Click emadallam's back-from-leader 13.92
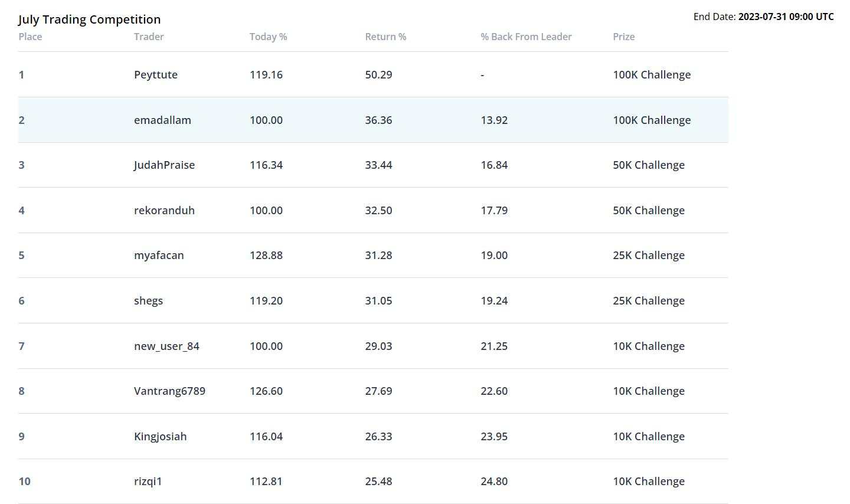 click(494, 120)
